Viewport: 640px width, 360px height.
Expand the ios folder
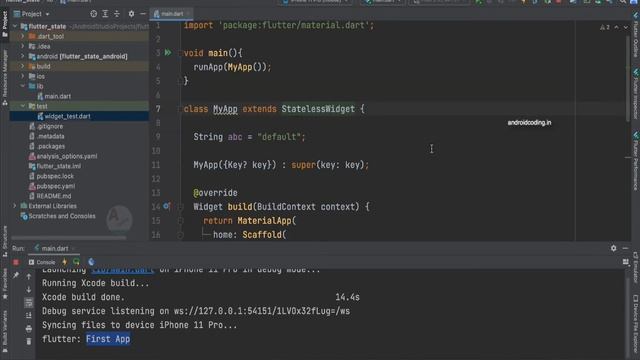coord(22,76)
